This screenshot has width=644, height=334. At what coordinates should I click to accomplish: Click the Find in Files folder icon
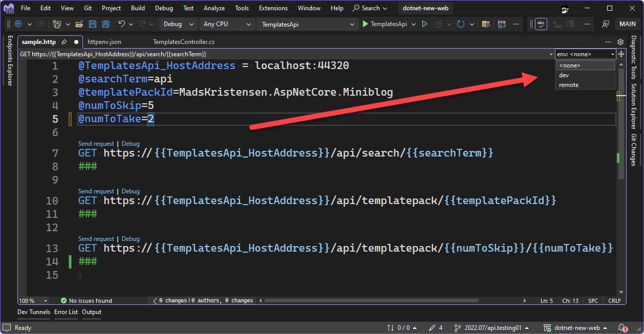[x=486, y=24]
